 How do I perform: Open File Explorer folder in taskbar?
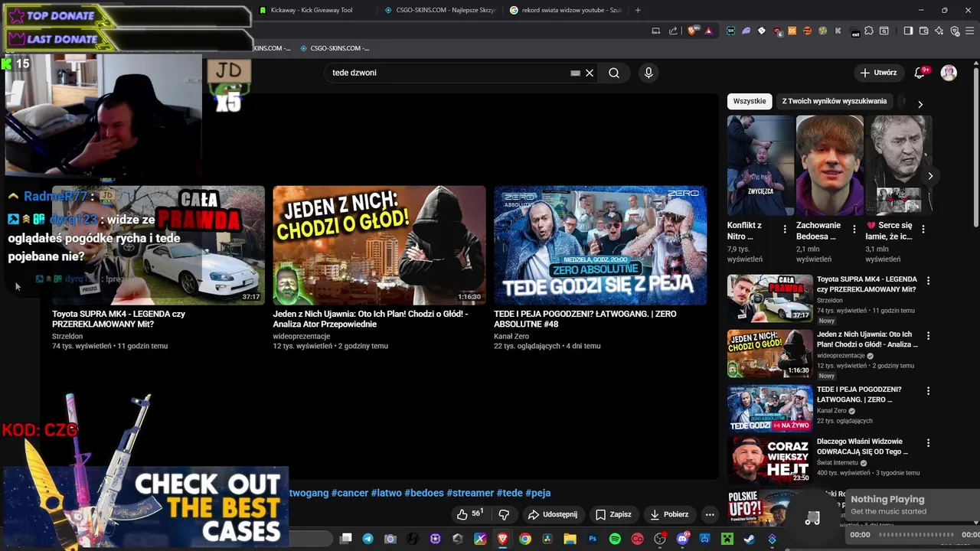(x=570, y=539)
